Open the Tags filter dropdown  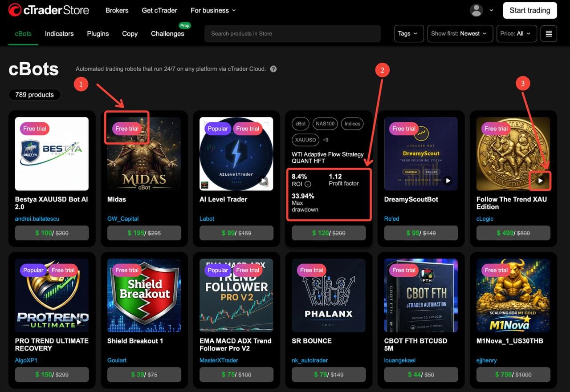click(409, 33)
